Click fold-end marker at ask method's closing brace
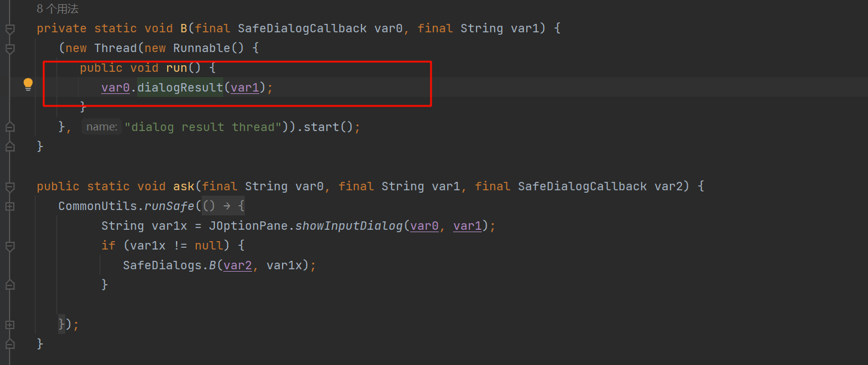This screenshot has width=868, height=365. pyautogui.click(x=10, y=344)
